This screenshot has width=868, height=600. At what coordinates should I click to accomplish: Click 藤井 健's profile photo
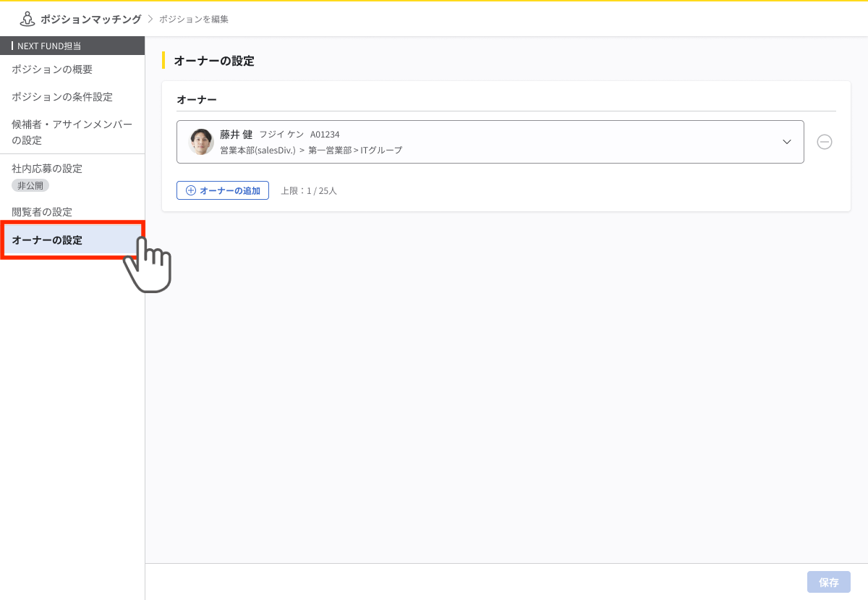[200, 141]
